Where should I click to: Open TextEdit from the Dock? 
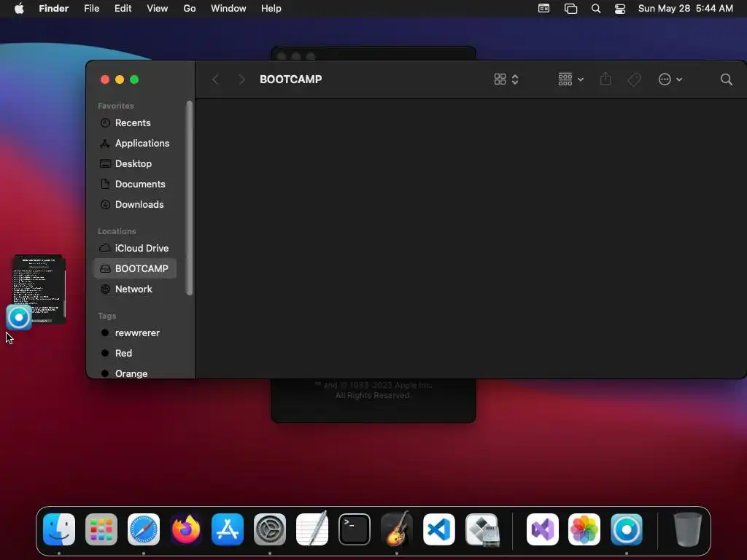tap(312, 529)
